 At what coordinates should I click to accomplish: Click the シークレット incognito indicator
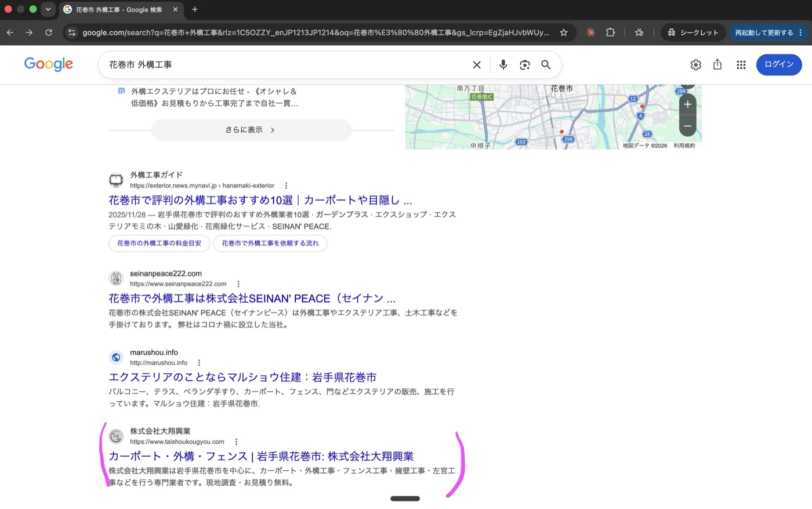tap(693, 32)
